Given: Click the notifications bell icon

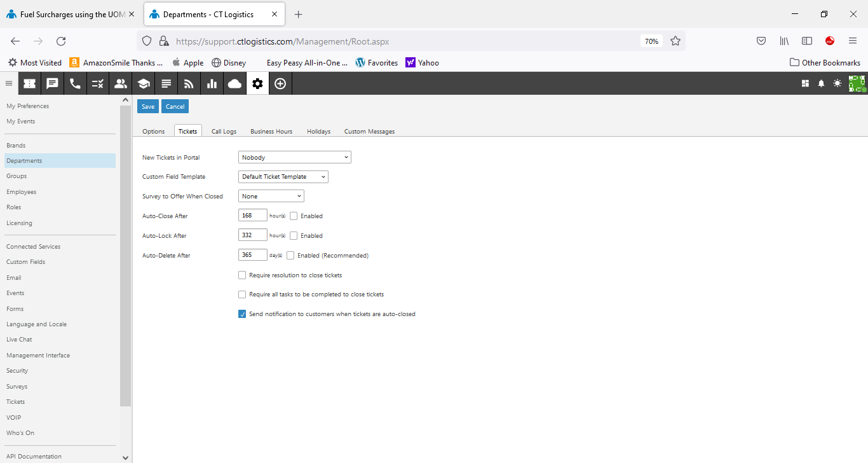Looking at the screenshot, I should (x=821, y=83).
